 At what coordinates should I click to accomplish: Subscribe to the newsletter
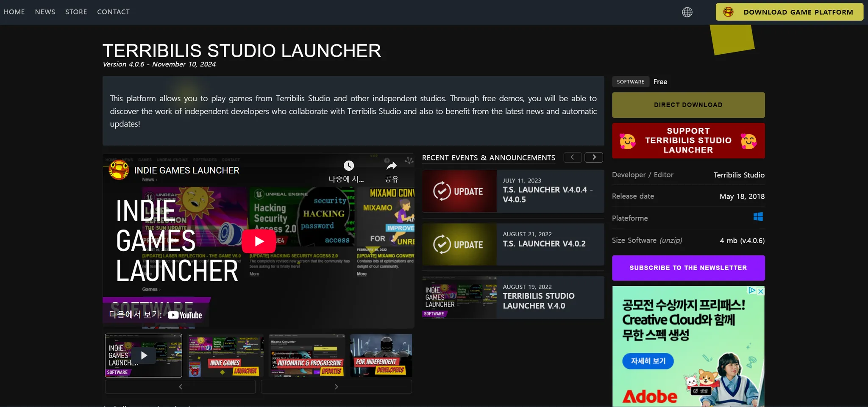coord(688,268)
